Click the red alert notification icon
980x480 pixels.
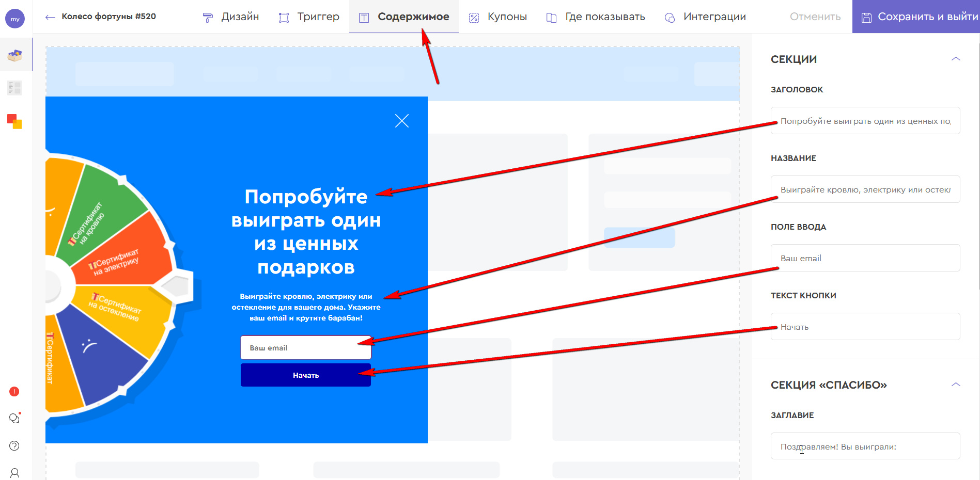(x=14, y=392)
